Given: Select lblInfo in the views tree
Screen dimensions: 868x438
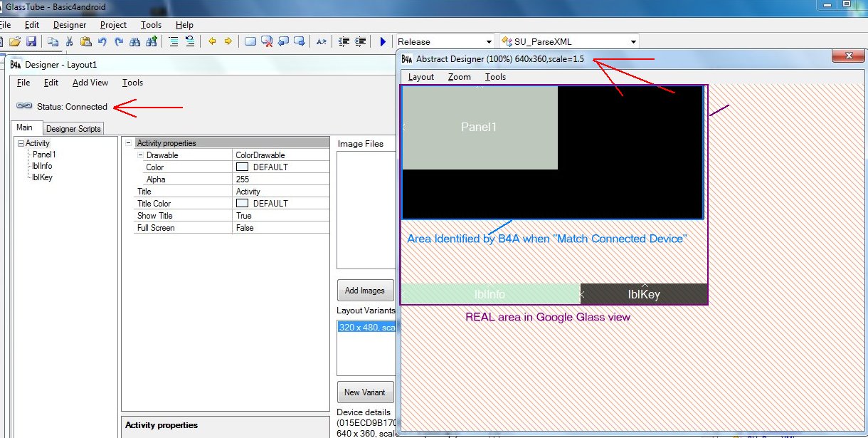Looking at the screenshot, I should pos(42,166).
